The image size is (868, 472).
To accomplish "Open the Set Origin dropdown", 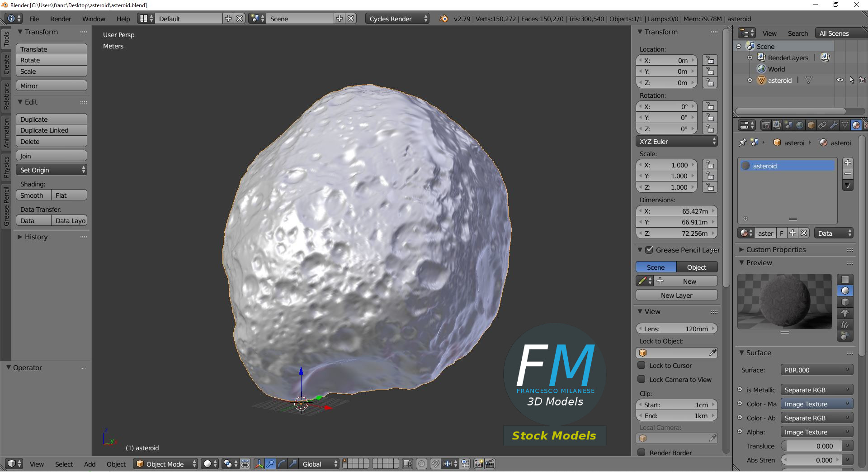I will tap(52, 170).
